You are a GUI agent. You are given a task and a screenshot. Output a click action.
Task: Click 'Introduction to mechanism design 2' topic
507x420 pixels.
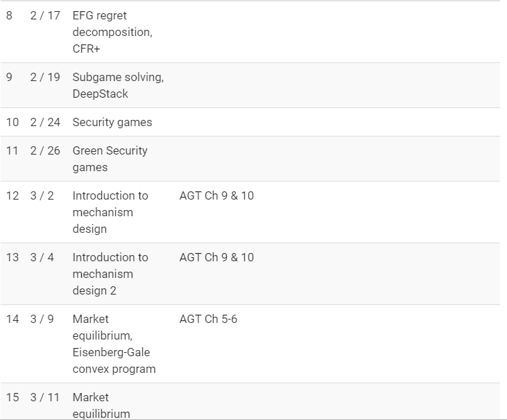pos(110,274)
